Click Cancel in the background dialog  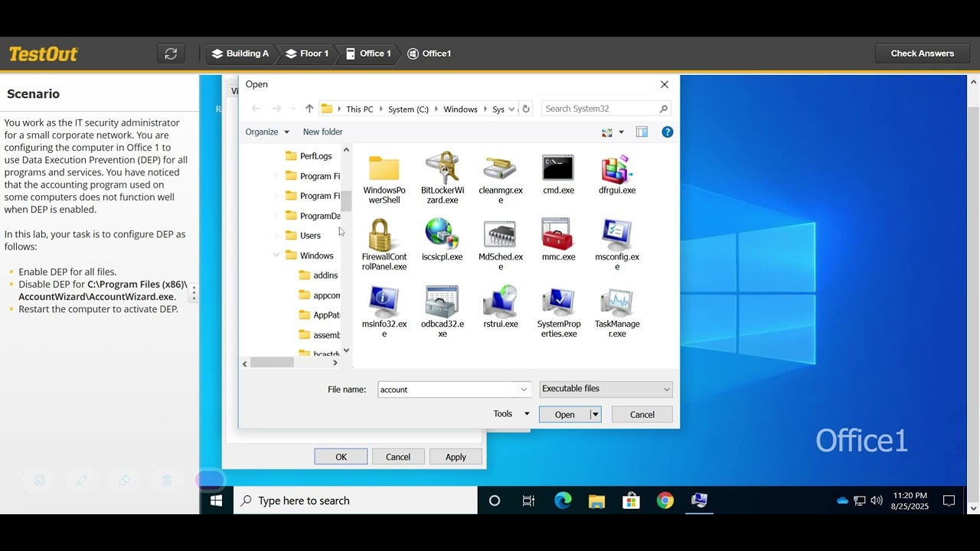tap(398, 457)
